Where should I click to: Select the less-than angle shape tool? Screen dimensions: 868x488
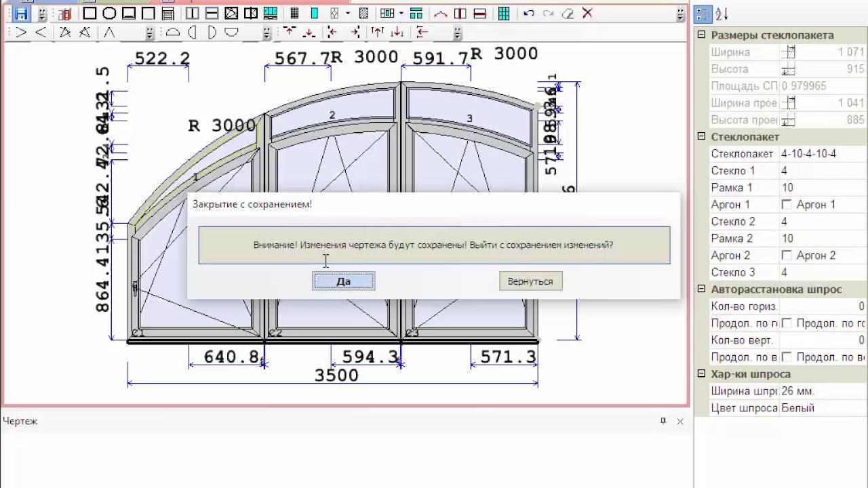tap(41, 32)
